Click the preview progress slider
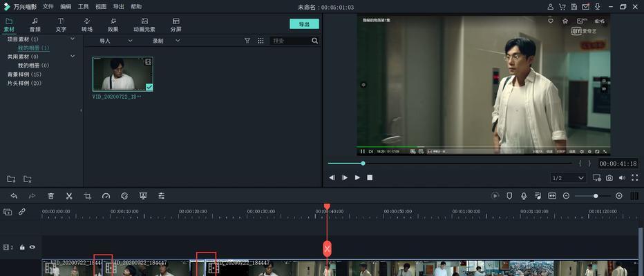Image resolution: width=644 pixels, height=276 pixels. coord(450,164)
